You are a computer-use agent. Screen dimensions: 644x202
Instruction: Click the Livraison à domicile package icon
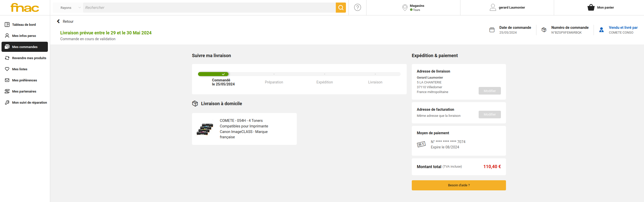[195, 104]
